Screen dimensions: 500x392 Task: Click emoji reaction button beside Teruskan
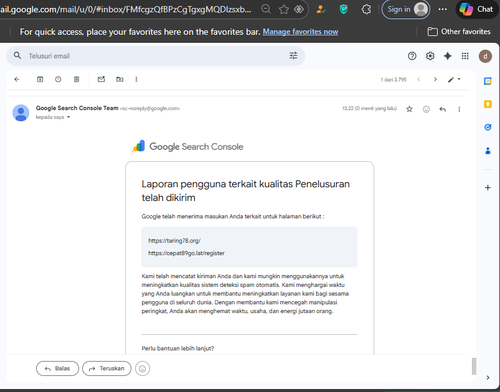142,369
